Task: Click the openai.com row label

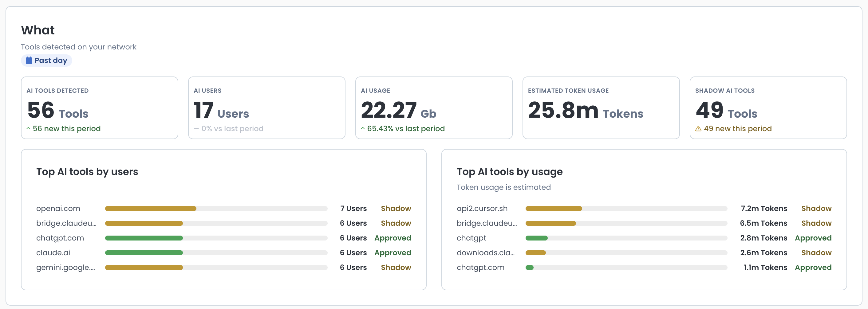Action: click(58, 208)
